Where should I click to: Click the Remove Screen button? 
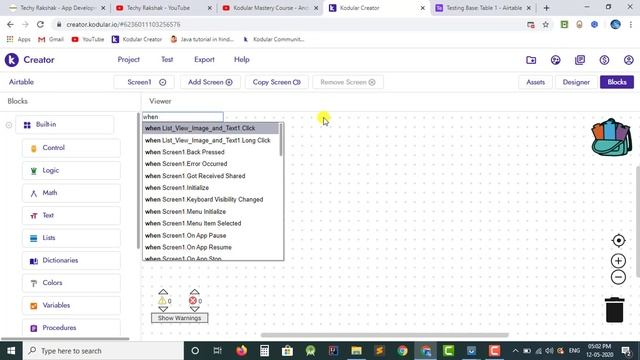(x=347, y=82)
